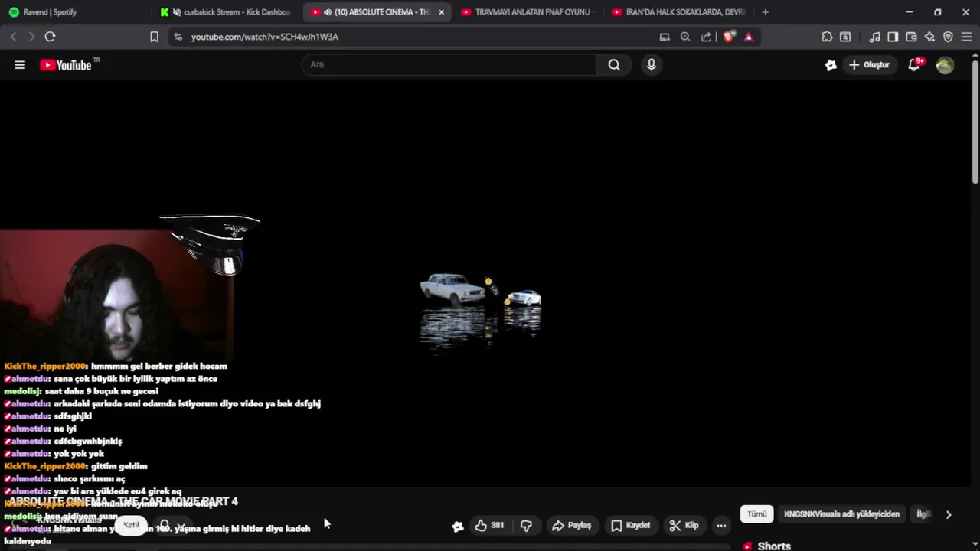This screenshot has height=551, width=980.
Task: Click the sparkle icon left of like button
Action: point(457,526)
